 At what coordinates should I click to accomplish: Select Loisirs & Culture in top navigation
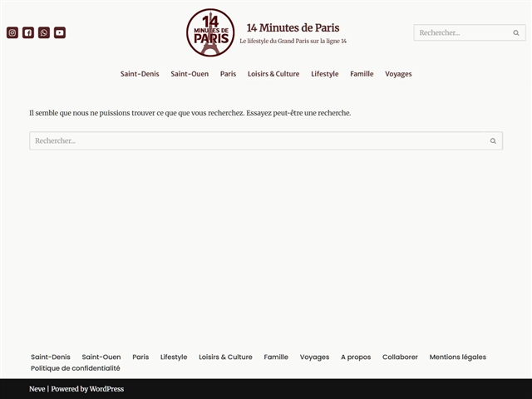point(273,74)
